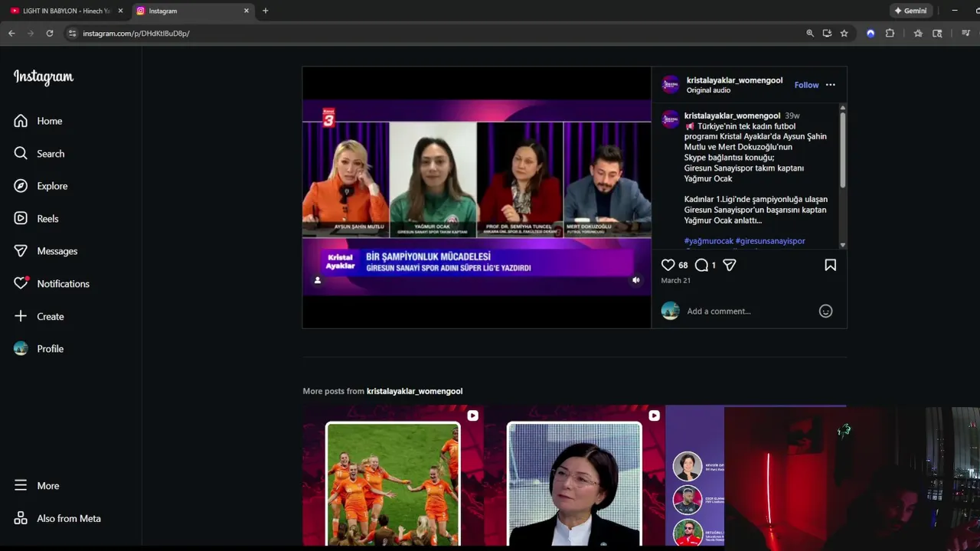Open the post's three-dot options menu
This screenshot has height=551, width=980.
830,85
